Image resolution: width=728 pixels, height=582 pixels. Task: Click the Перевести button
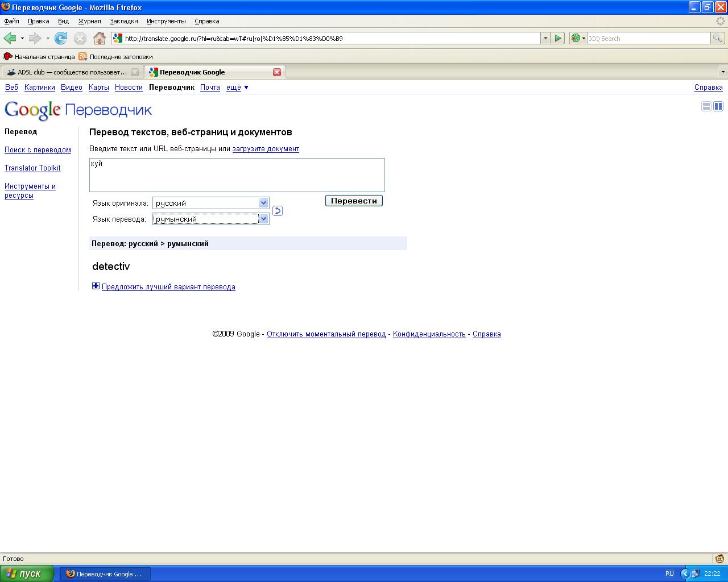tap(354, 201)
